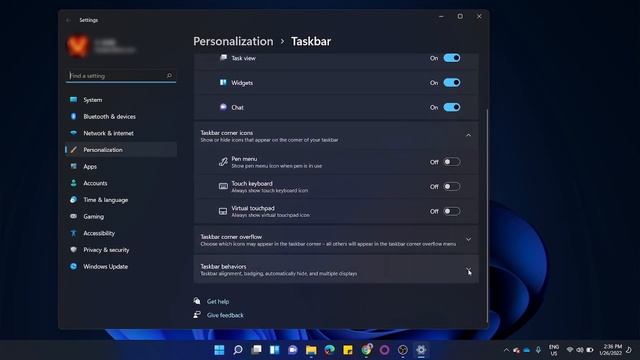Open Task view from the taskbar
The image size is (640, 360).
256,350
